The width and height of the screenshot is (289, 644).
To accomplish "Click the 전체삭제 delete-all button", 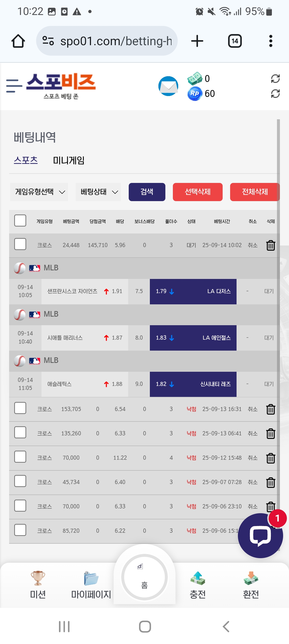I will (x=254, y=192).
